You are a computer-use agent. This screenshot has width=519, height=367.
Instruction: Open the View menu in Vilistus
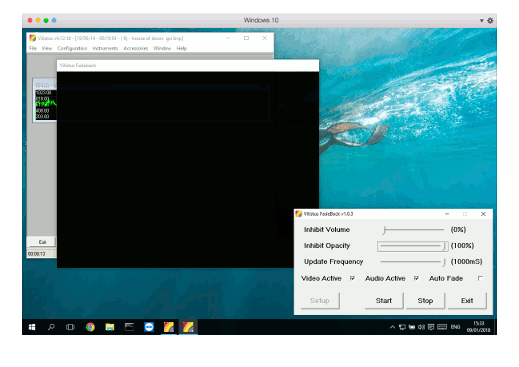[47, 48]
